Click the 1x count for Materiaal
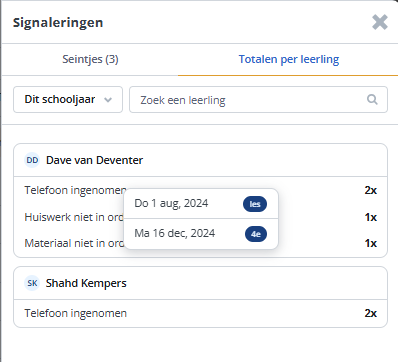398x362 pixels. click(371, 243)
